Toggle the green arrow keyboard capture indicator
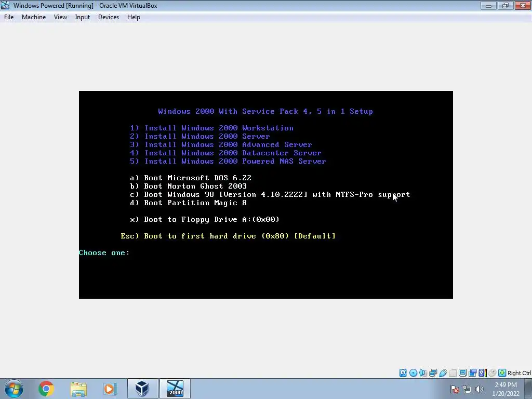The width and height of the screenshot is (532, 399). 502,373
